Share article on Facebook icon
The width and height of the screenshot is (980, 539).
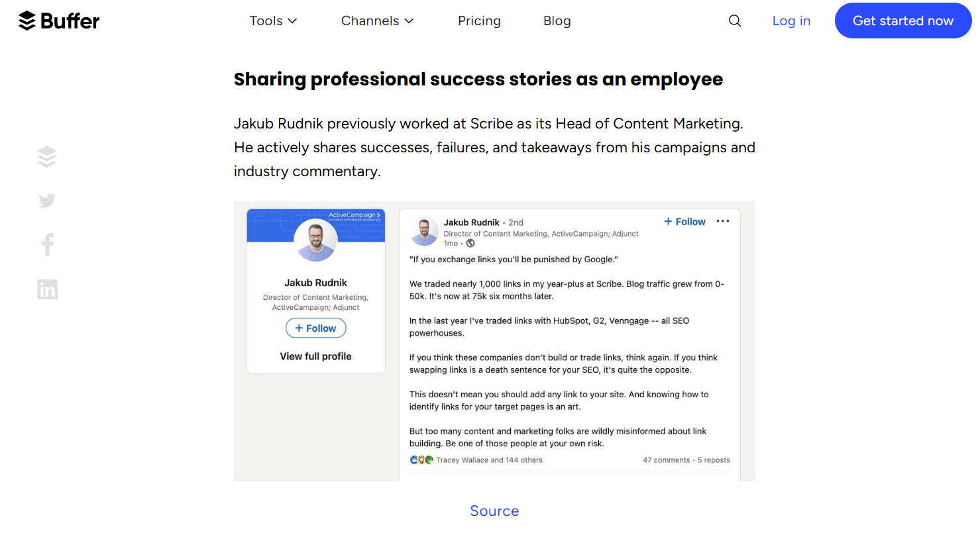click(x=48, y=245)
